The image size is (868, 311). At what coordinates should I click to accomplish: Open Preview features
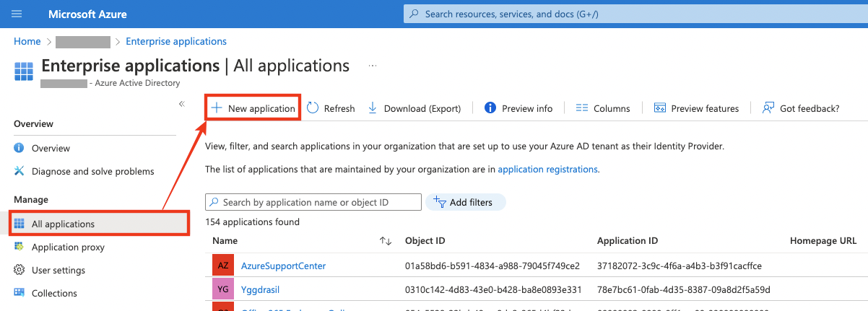(x=696, y=108)
